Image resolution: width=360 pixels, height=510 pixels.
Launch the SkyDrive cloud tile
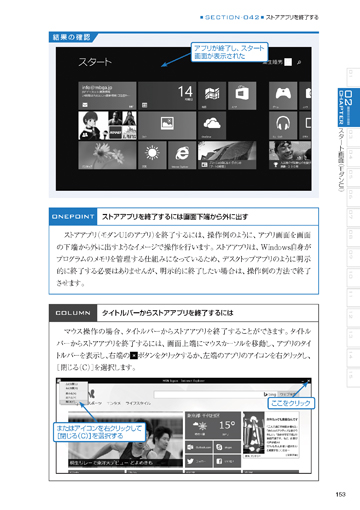coord(212,125)
